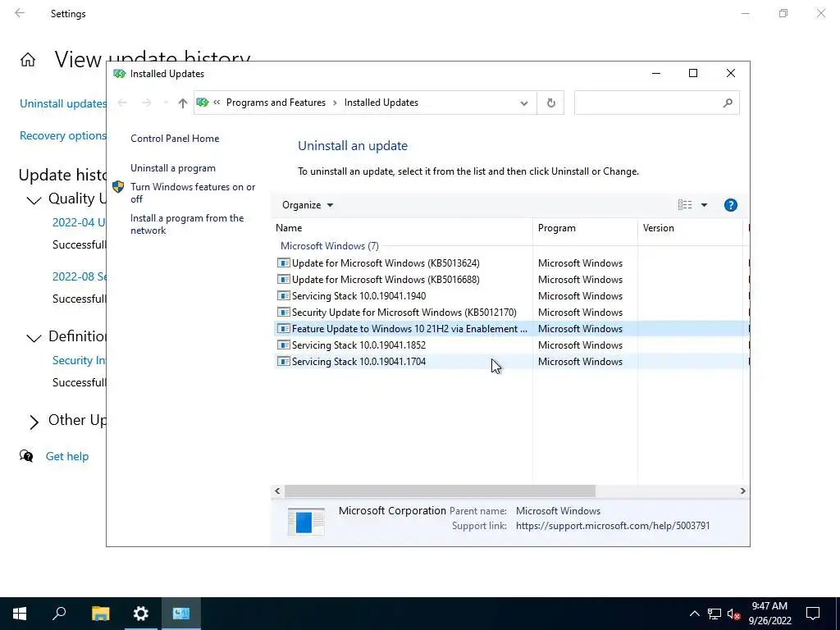Collapse the Quality Updates section
The image size is (840, 630).
pos(34,200)
